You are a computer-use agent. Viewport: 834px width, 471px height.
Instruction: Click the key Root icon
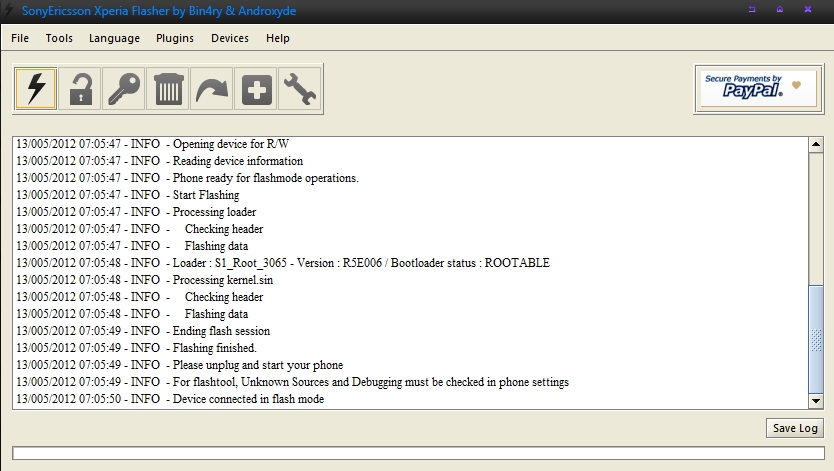(x=124, y=89)
